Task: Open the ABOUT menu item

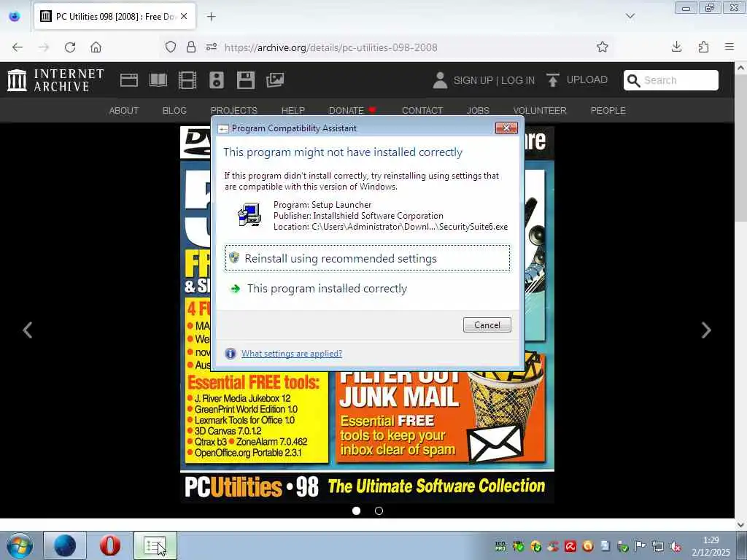Action: [123, 111]
